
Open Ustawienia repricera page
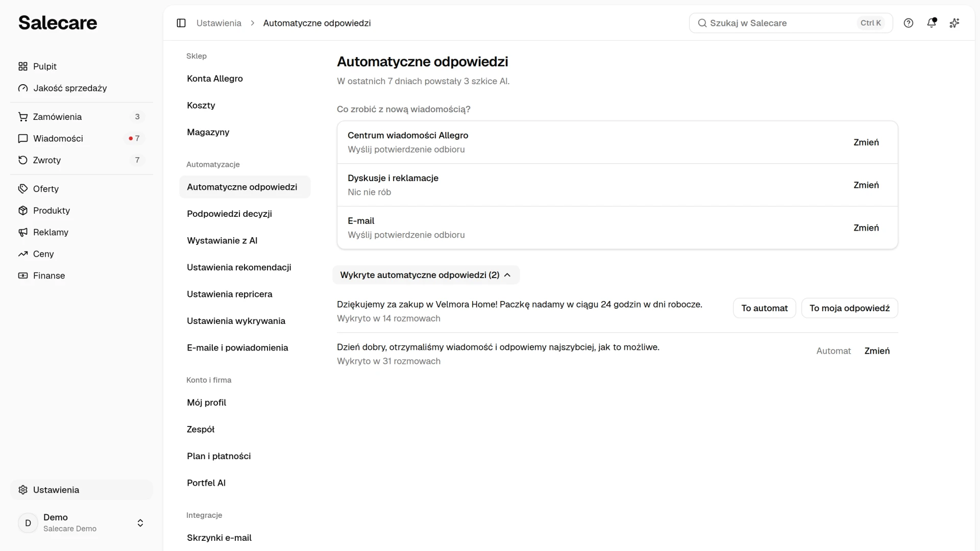245,294
